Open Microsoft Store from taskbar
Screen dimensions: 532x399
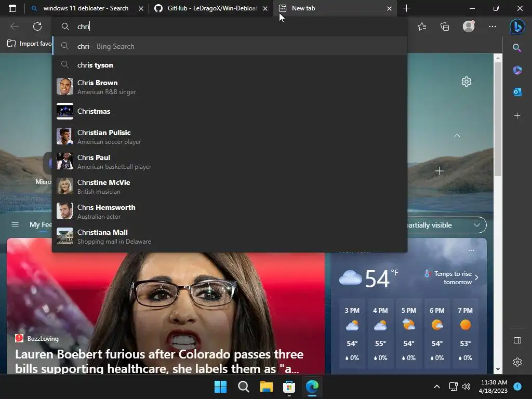point(289,387)
